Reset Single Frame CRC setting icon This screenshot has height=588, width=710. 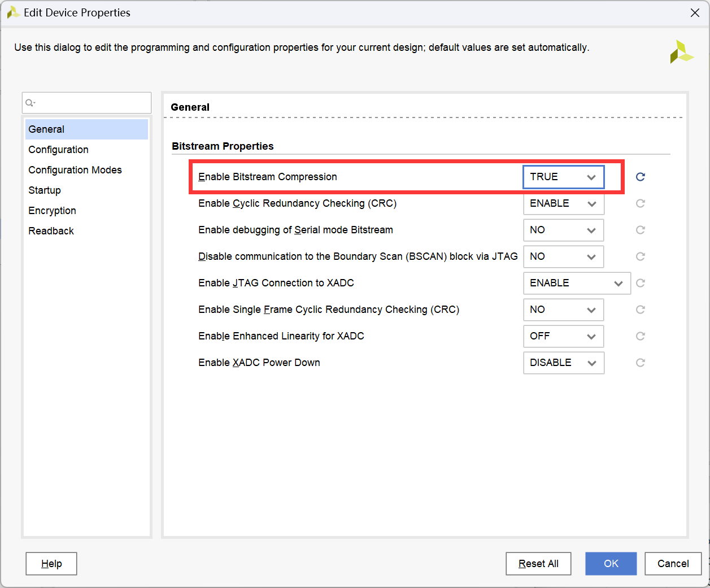[640, 310]
